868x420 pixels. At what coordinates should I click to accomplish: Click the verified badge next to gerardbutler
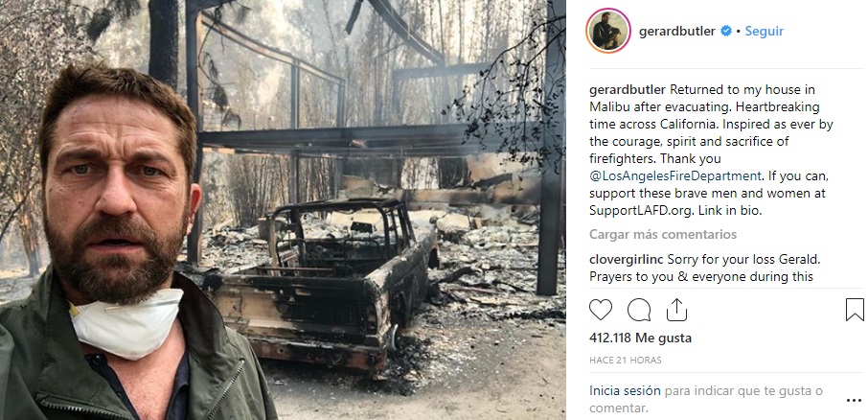(x=726, y=32)
